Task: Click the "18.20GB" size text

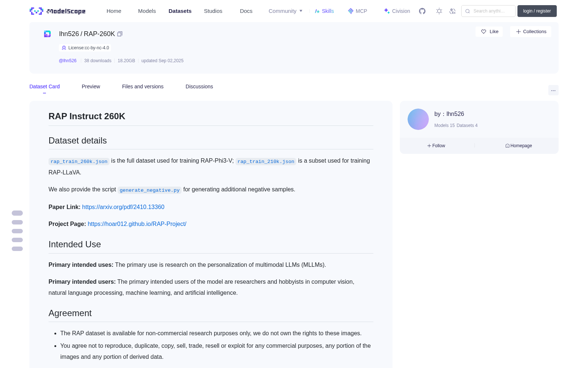Action: point(126,61)
